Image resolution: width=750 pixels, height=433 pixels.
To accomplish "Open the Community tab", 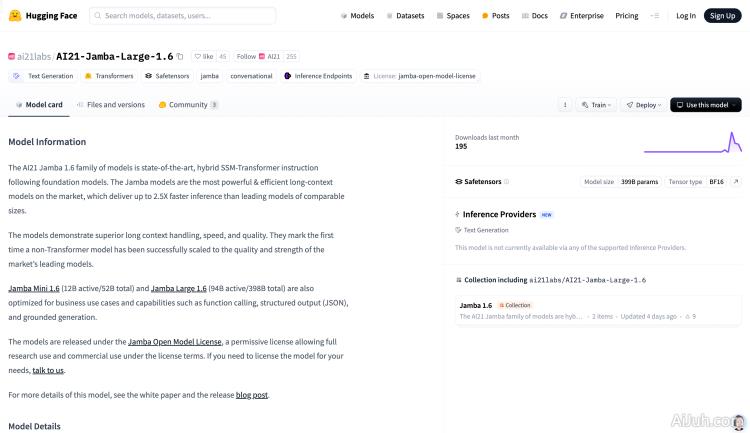I will (187, 105).
